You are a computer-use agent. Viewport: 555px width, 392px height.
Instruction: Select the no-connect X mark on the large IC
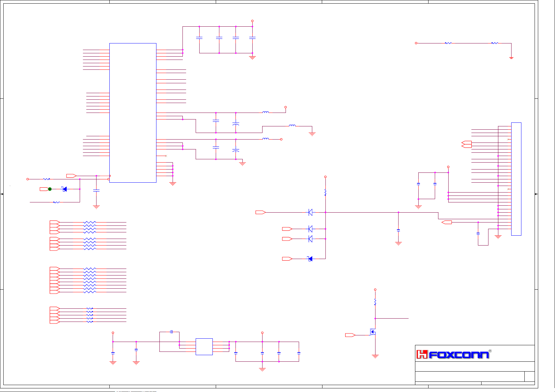click(x=166, y=156)
